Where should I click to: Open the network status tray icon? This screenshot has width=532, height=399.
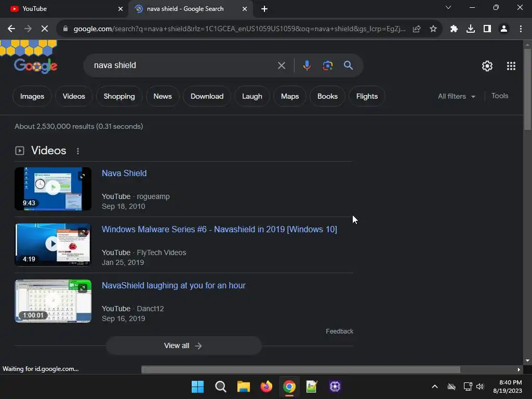pos(468,387)
